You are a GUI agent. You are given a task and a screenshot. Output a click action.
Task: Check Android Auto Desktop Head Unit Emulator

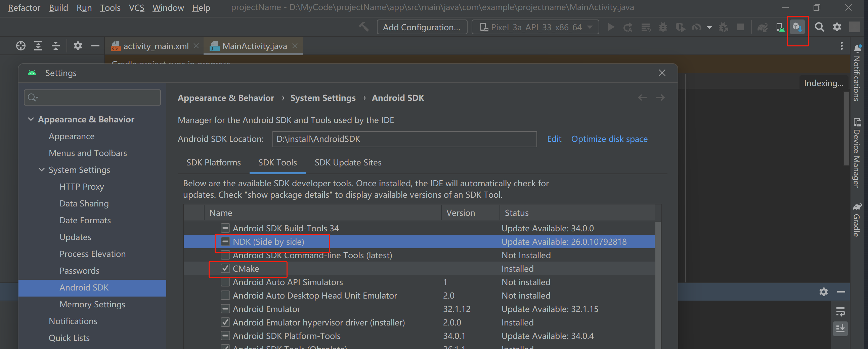point(225,296)
